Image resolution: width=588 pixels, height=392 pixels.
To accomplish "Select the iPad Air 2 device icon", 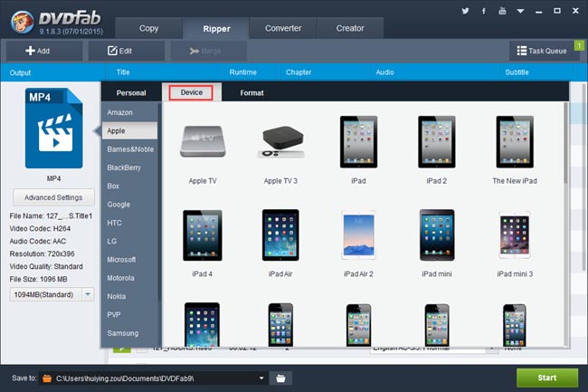I will coord(358,235).
